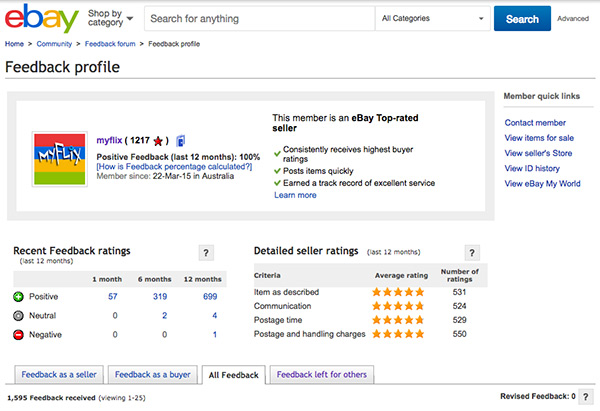Open 4 neutral ratings for 12 months
The width and height of the screenshot is (600, 411).
(215, 316)
